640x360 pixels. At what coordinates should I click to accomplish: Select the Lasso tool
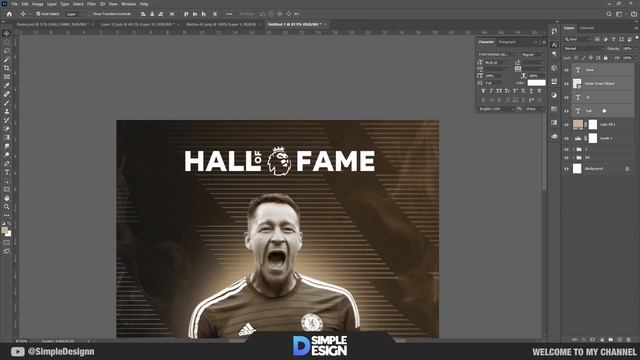7,51
